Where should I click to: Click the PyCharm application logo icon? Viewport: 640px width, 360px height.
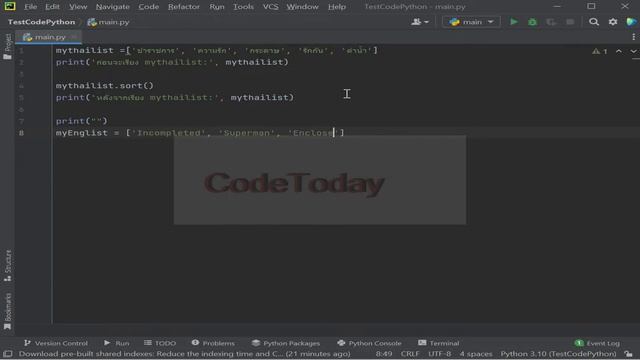click(x=10, y=6)
